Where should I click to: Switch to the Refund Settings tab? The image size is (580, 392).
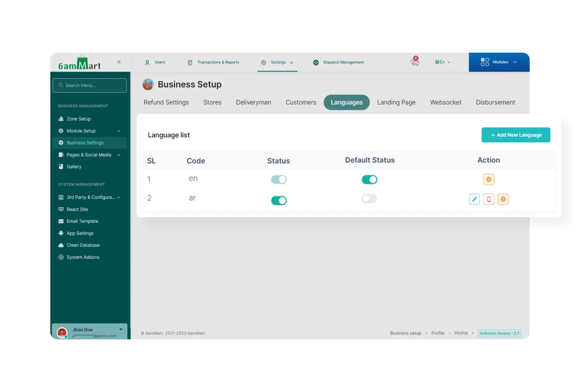point(166,103)
